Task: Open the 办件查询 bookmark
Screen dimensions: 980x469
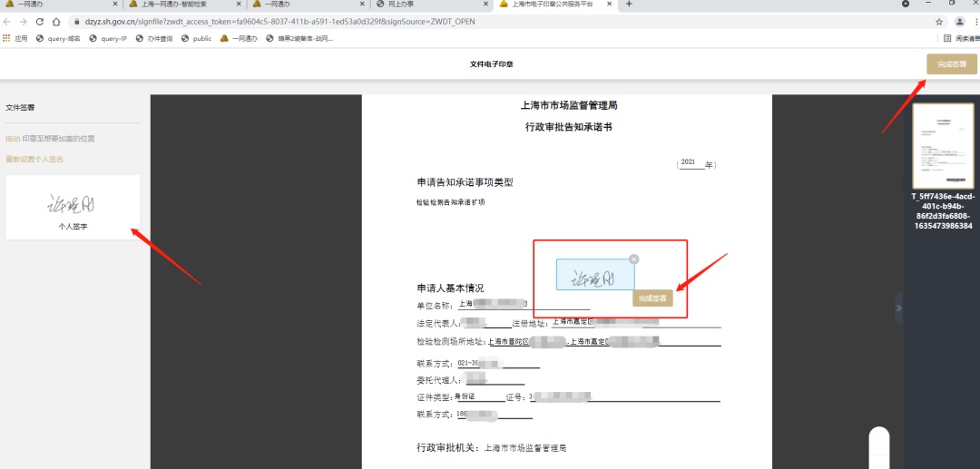Action: click(154, 39)
